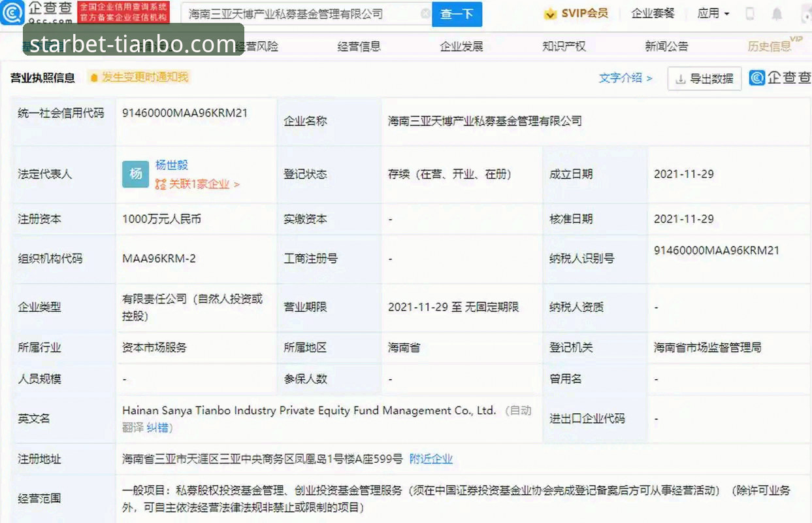Click 纠错 to correct the English name
The height and width of the screenshot is (523, 812).
click(157, 428)
